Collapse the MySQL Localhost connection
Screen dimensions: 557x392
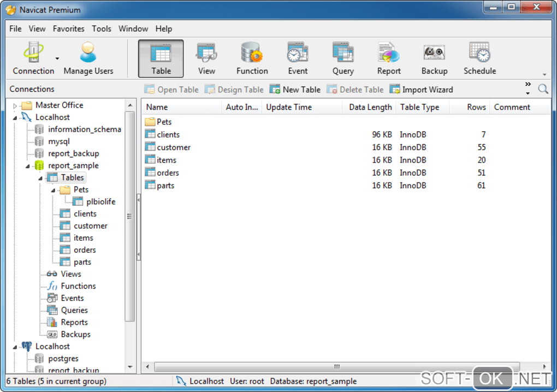pos(15,117)
